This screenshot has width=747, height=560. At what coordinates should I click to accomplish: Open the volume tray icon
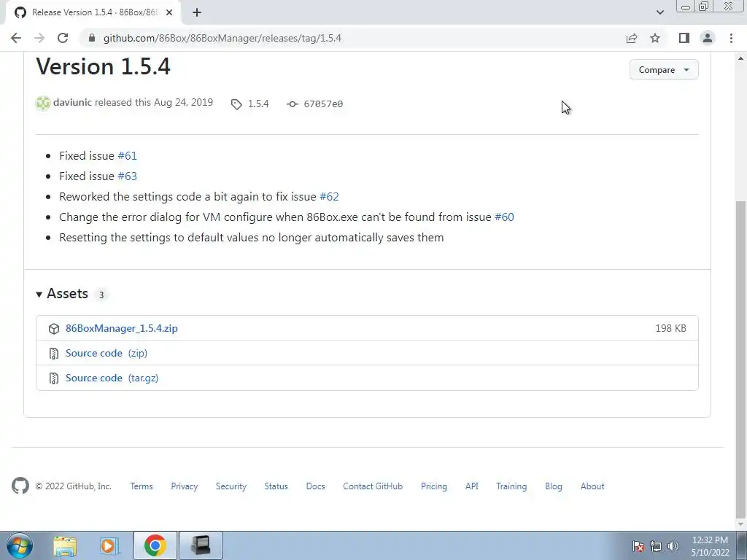click(x=673, y=546)
